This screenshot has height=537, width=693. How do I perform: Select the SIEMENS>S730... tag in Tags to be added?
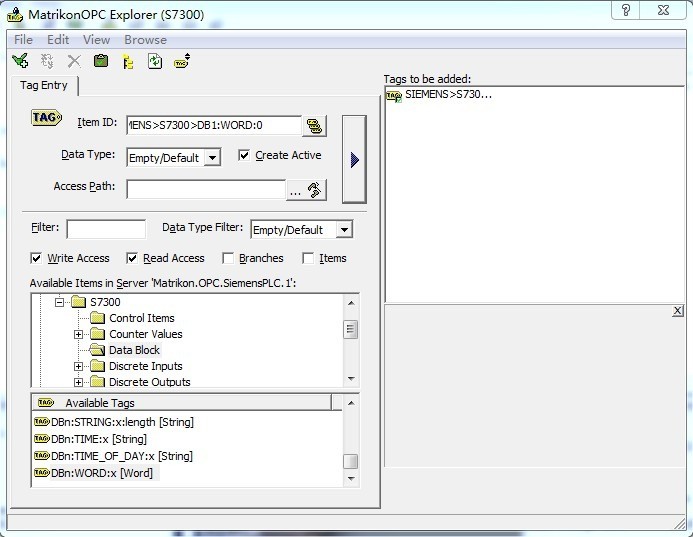pyautogui.click(x=439, y=95)
